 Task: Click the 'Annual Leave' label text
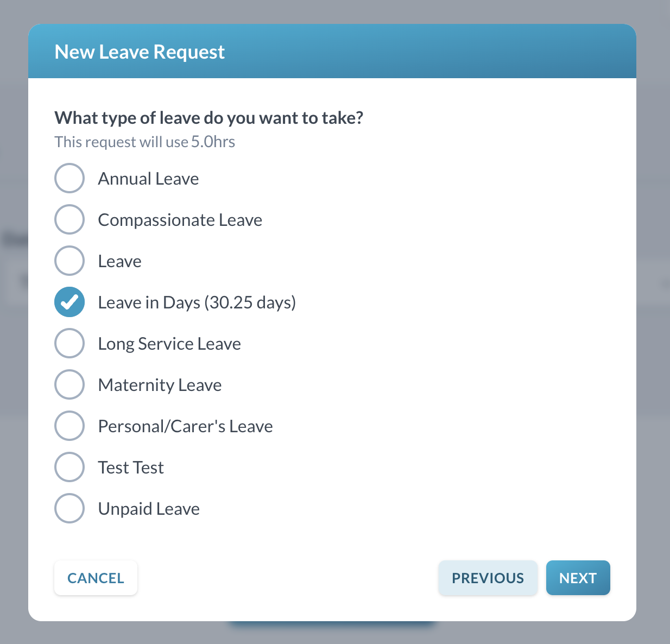tap(148, 179)
